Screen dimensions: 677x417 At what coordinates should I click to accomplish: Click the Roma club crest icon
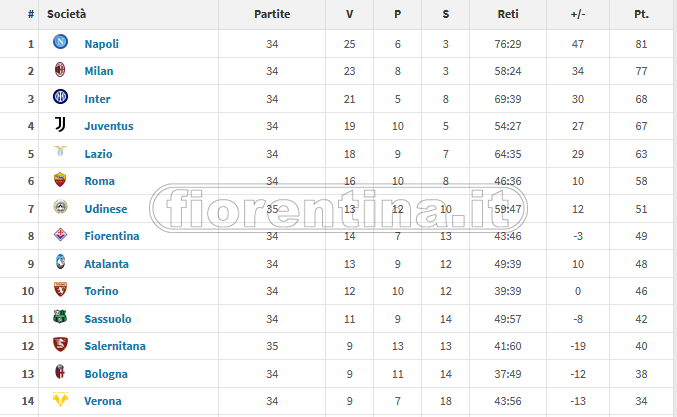[60, 181]
